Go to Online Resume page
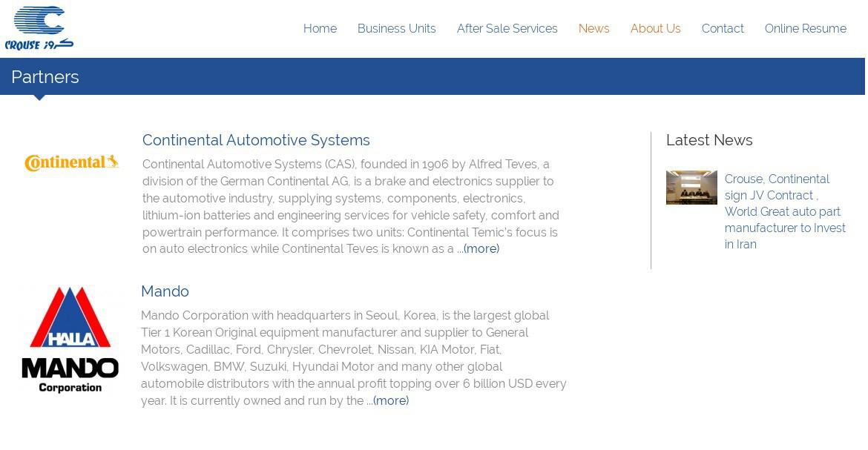This screenshot has width=868, height=450. coord(806,29)
